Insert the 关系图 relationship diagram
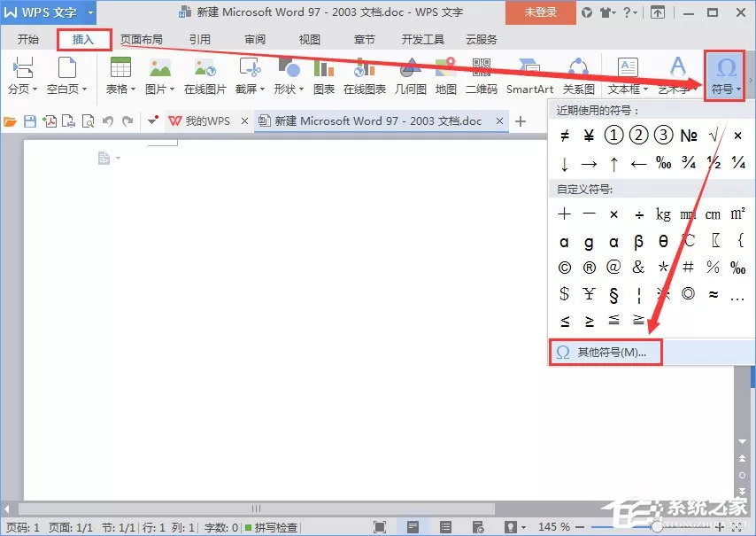This screenshot has height=536, width=756. pyautogui.click(x=579, y=75)
